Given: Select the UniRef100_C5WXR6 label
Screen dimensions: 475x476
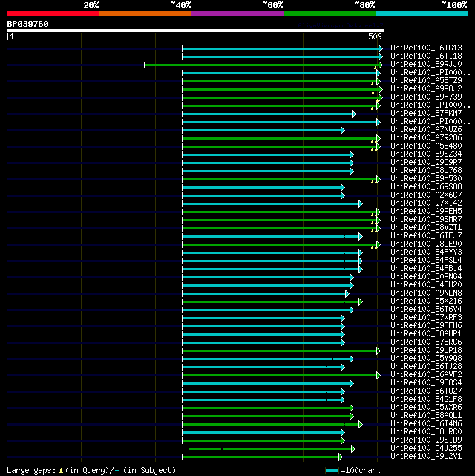Looking at the screenshot, I should coord(426,408).
